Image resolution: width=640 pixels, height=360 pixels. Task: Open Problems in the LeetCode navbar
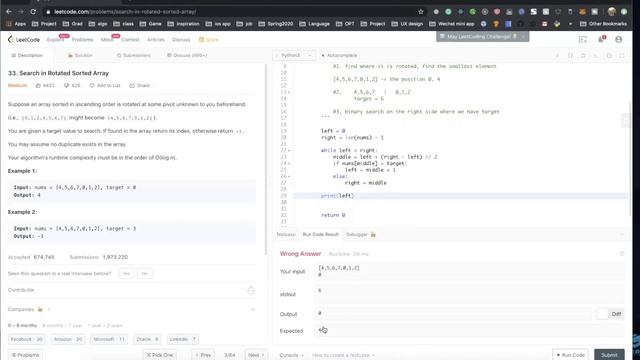click(82, 40)
